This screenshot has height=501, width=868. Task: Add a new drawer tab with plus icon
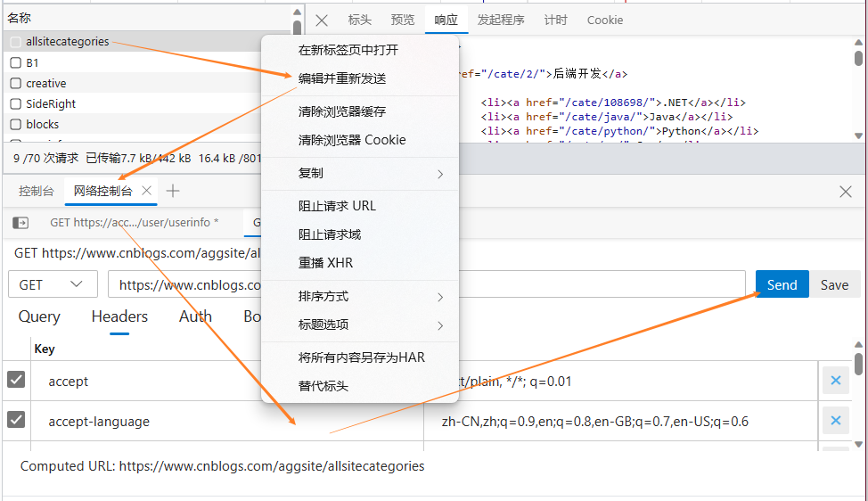pyautogui.click(x=173, y=191)
